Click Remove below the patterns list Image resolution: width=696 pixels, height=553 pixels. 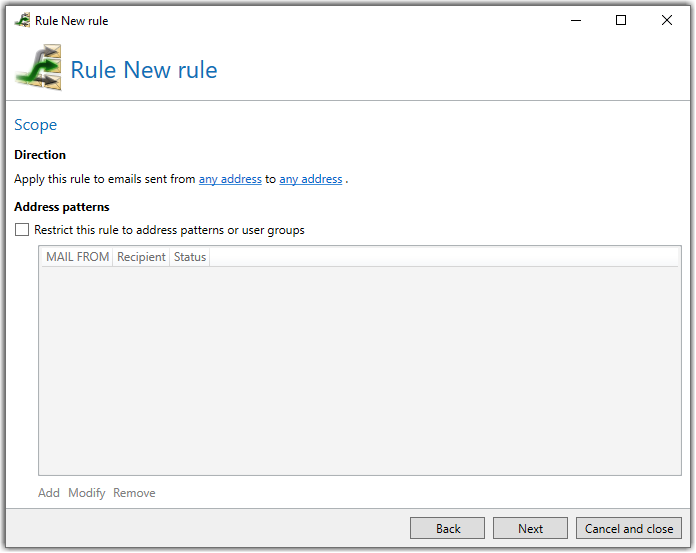click(134, 493)
